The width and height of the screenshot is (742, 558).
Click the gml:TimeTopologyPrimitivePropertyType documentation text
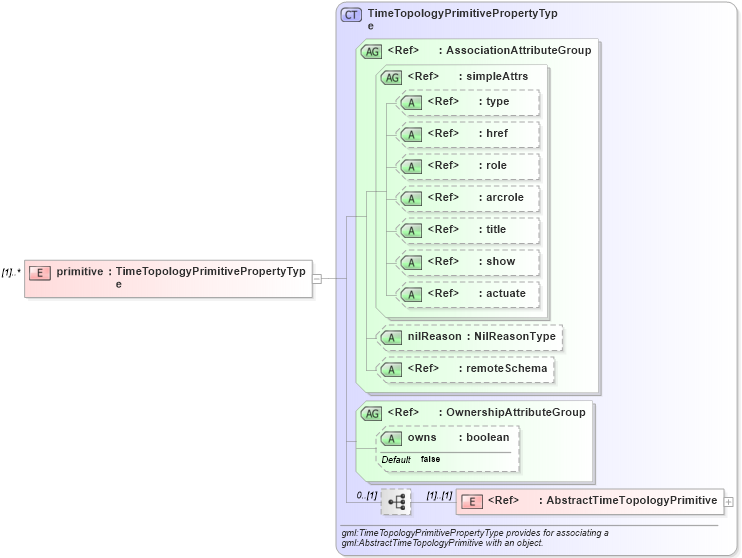pos(475,538)
